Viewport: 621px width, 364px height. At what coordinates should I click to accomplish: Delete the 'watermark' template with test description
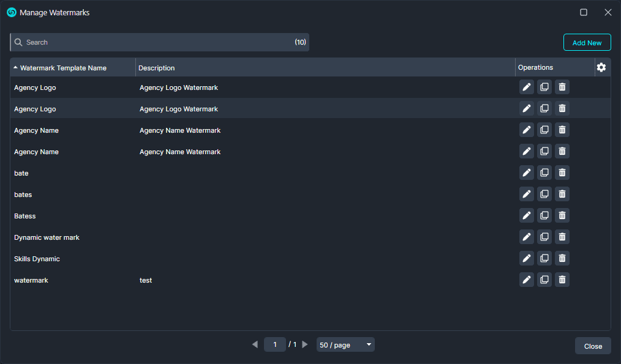(562, 280)
